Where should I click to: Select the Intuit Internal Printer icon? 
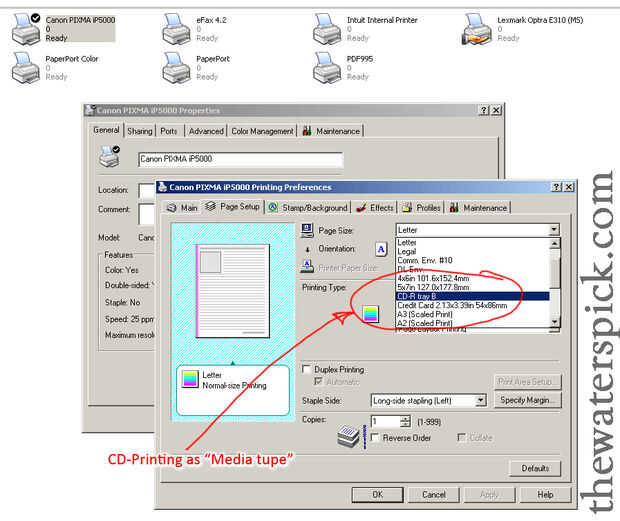click(x=327, y=29)
